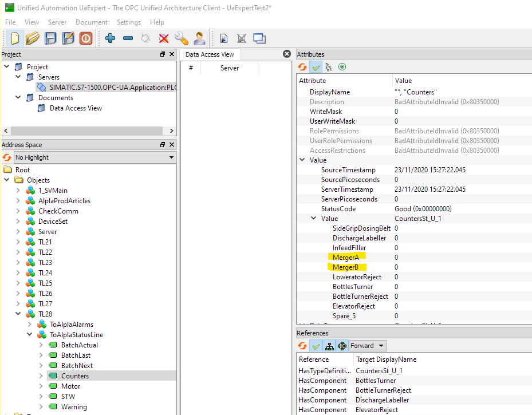The image size is (532, 415).
Task: Click the blue overlapping windows icon
Action: tap(259, 38)
